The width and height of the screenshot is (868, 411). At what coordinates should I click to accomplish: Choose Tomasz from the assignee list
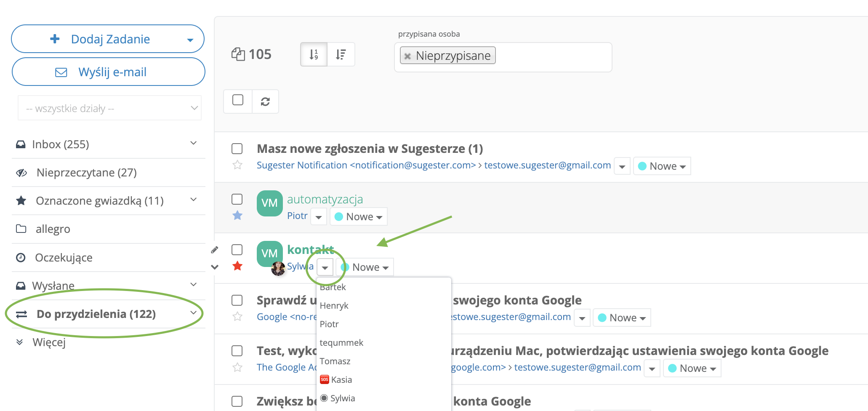click(x=335, y=361)
